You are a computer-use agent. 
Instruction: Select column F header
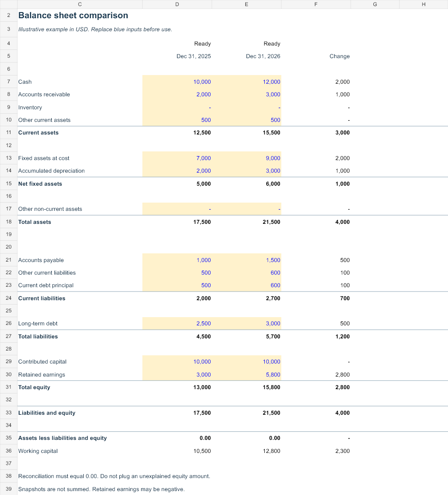316,4
